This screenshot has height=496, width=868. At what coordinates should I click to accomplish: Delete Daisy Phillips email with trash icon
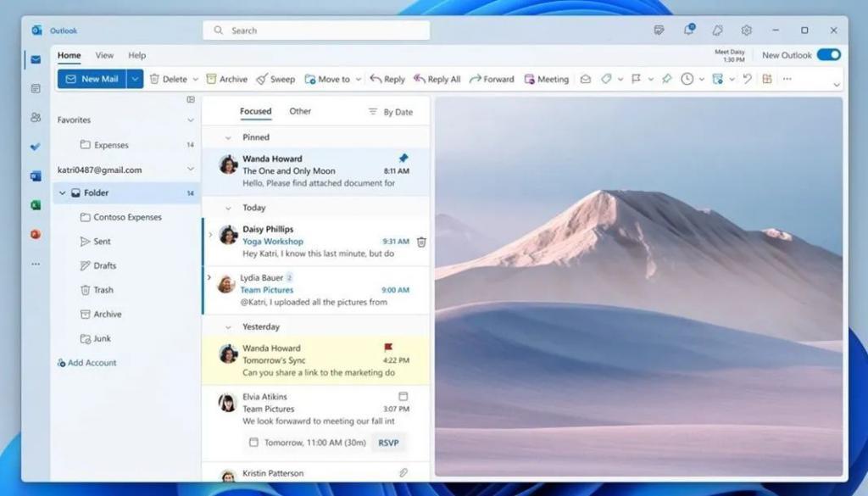click(421, 242)
